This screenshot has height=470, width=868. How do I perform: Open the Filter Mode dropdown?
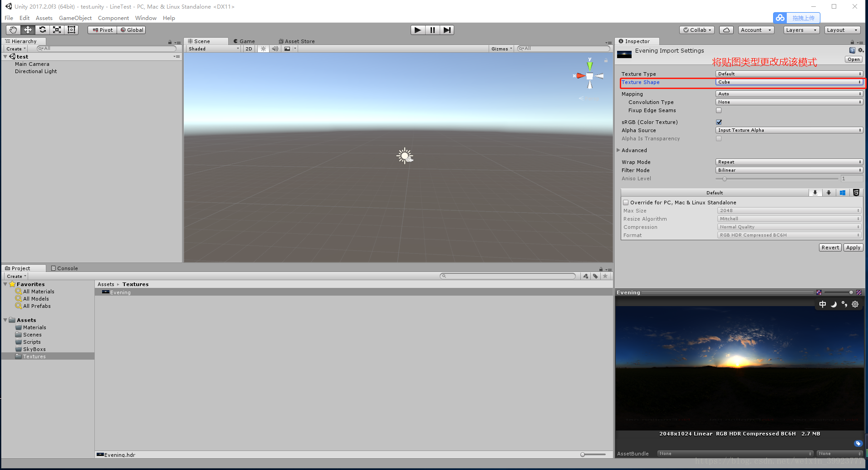click(x=789, y=170)
